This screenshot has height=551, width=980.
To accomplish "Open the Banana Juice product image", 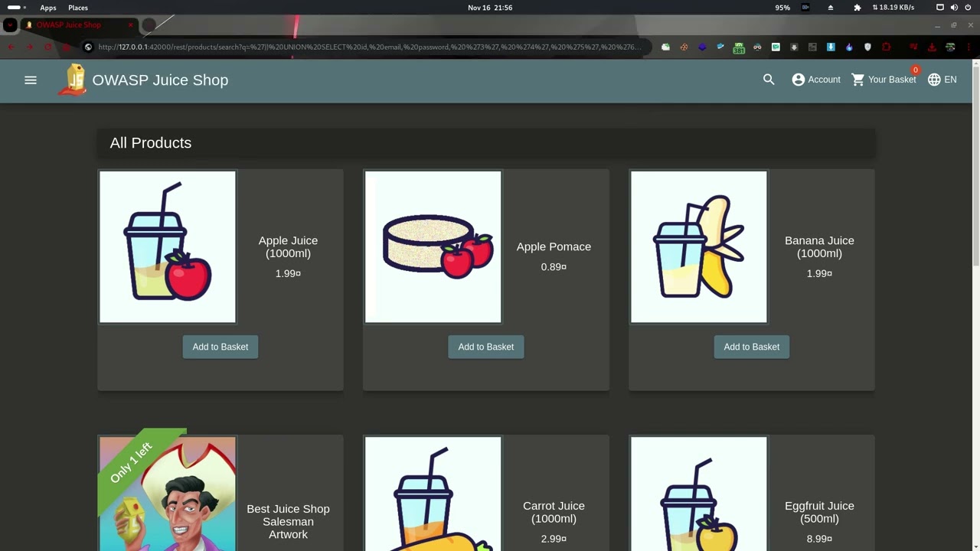I will coord(699,247).
